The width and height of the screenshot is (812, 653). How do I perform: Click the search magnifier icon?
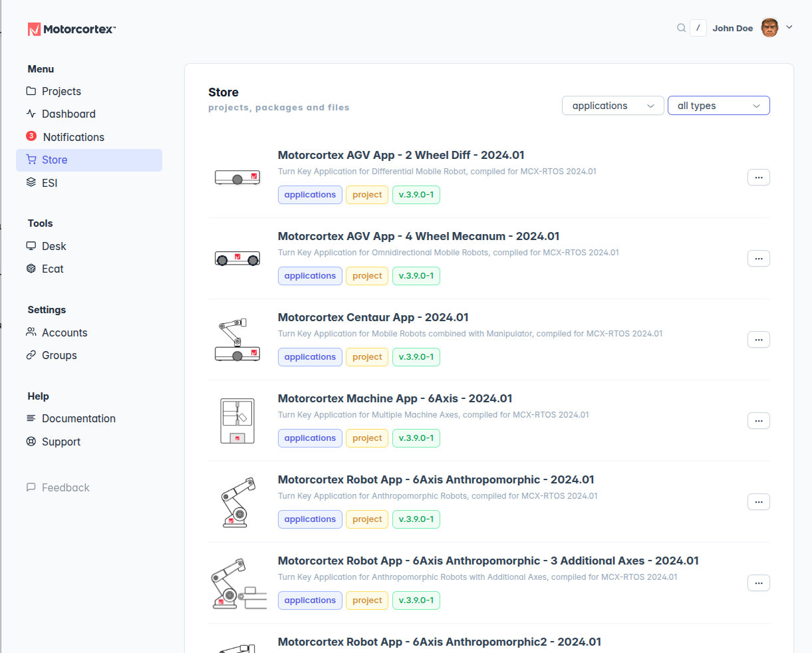[x=681, y=28]
